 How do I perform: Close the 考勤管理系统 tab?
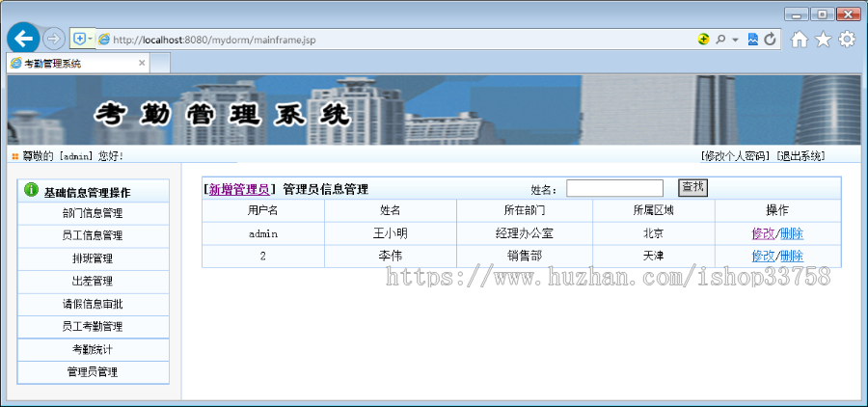(142, 63)
